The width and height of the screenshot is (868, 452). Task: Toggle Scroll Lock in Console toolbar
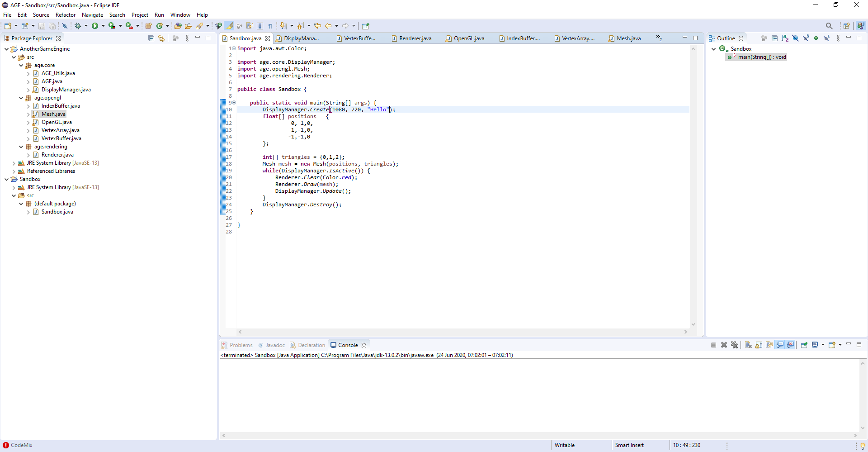pos(759,345)
